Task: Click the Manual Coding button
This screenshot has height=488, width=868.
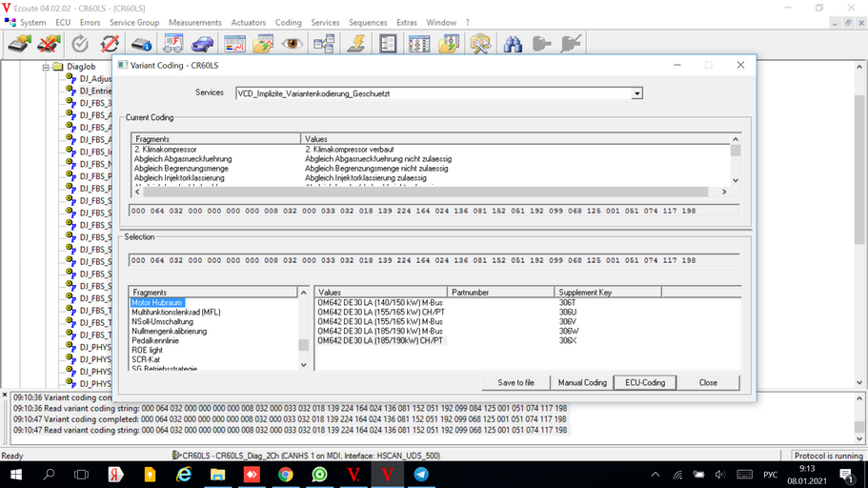Action: click(x=582, y=383)
